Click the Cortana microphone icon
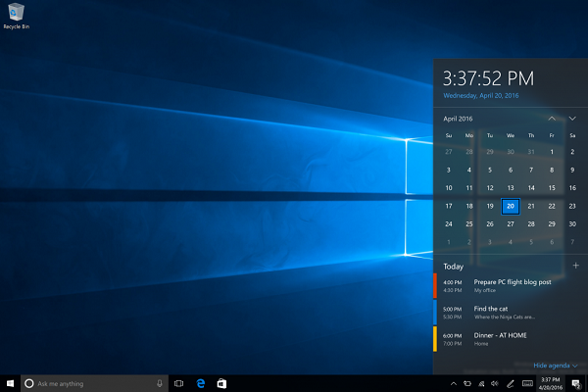Screen dimensions: 588x392 tap(160, 382)
